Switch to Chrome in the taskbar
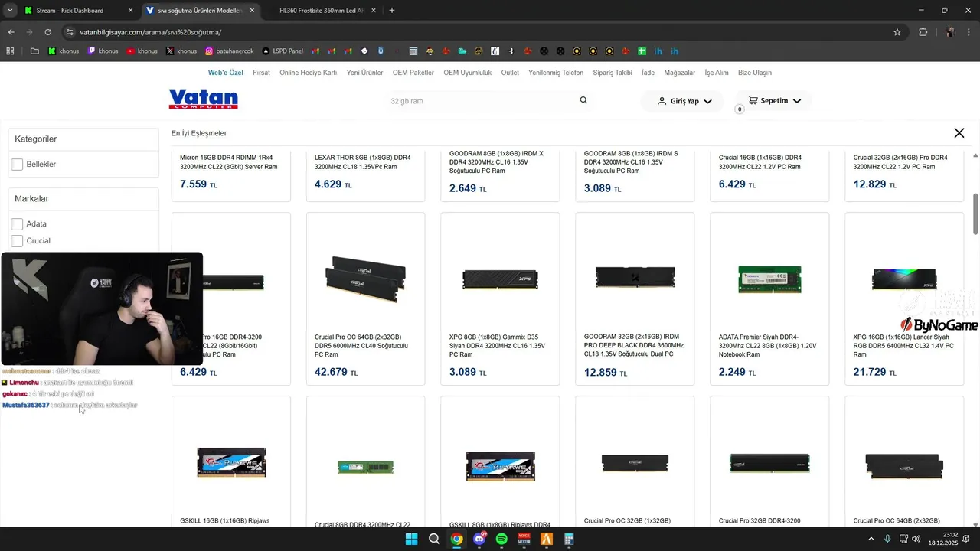The image size is (980, 551). tap(456, 539)
